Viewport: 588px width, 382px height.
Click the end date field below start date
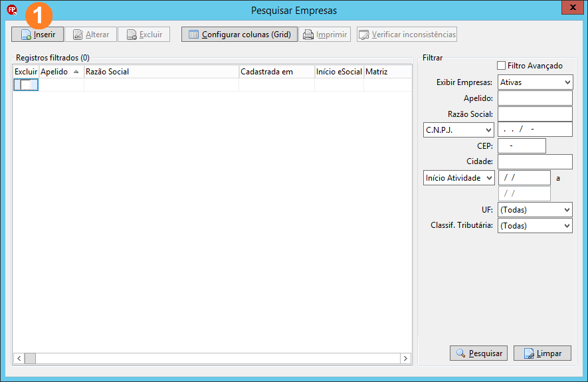point(524,193)
